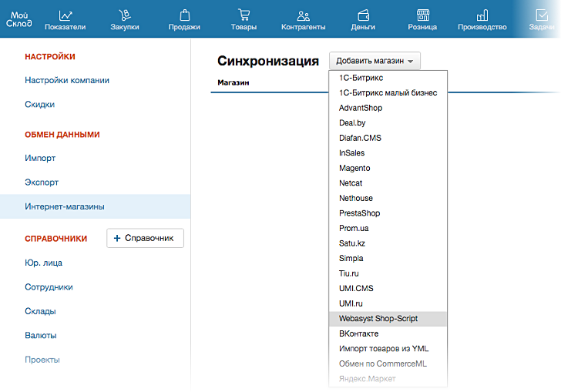Open Контрагенты people icon
The width and height of the screenshot is (561, 392).
pyautogui.click(x=304, y=15)
